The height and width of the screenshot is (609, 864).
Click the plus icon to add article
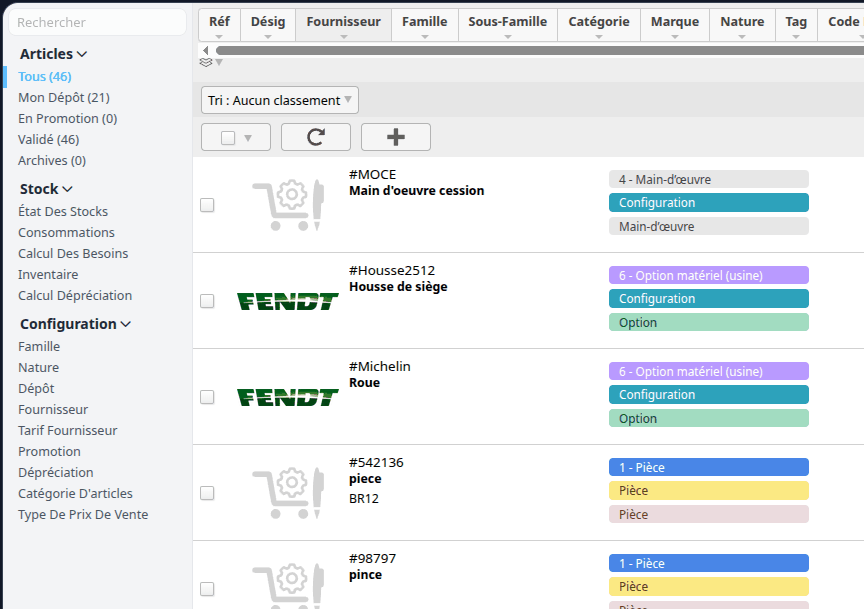pyautogui.click(x=396, y=137)
